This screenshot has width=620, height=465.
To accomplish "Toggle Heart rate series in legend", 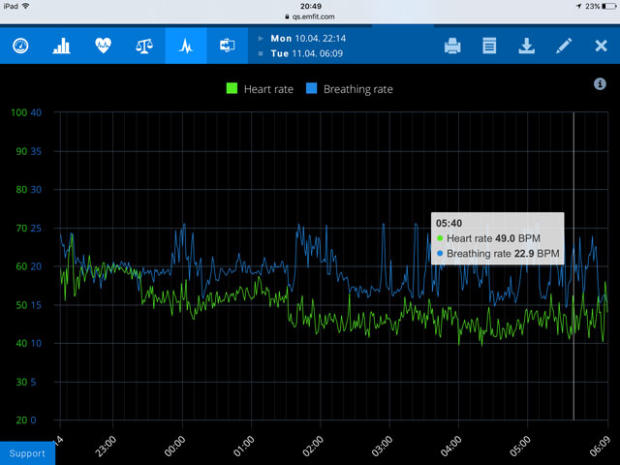I will pos(268,89).
